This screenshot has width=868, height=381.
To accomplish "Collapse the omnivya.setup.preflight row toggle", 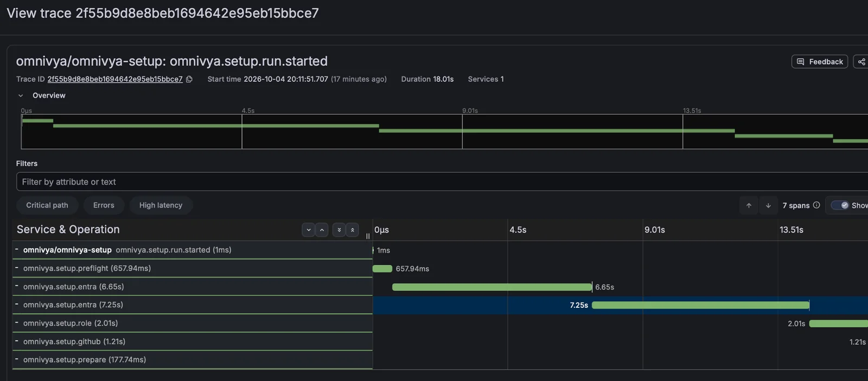I will coord(17,268).
